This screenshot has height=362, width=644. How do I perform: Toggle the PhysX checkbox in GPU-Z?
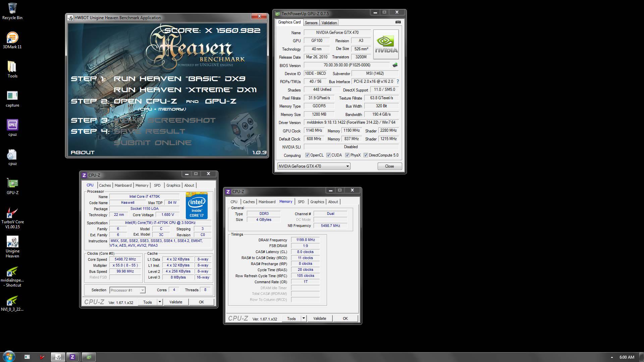(347, 155)
